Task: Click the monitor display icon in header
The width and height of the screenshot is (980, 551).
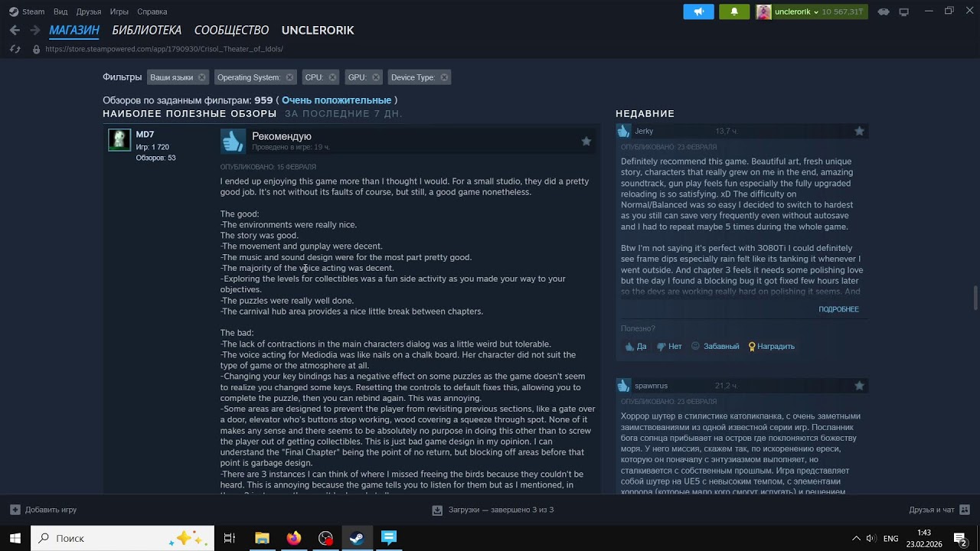Action: coord(904,11)
